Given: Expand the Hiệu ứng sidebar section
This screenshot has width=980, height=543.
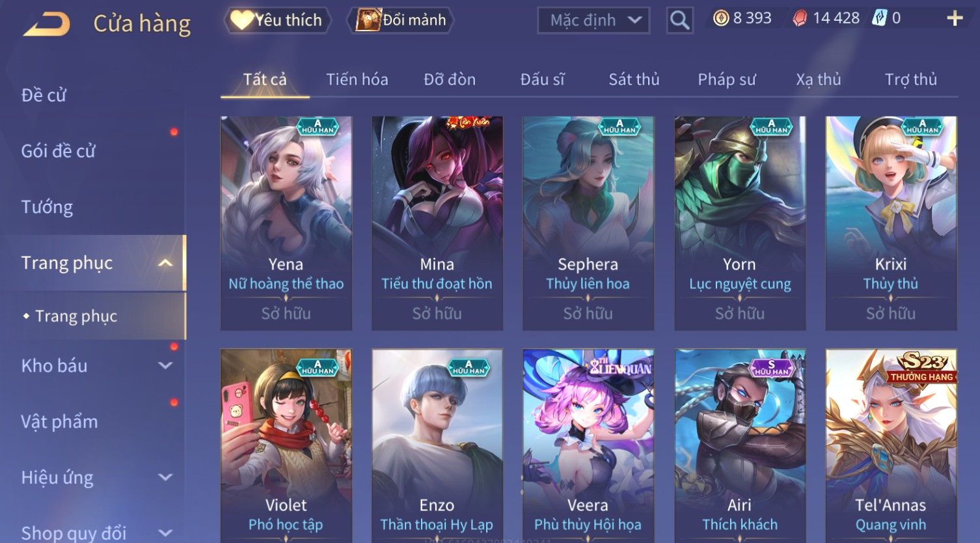Looking at the screenshot, I should tap(165, 477).
